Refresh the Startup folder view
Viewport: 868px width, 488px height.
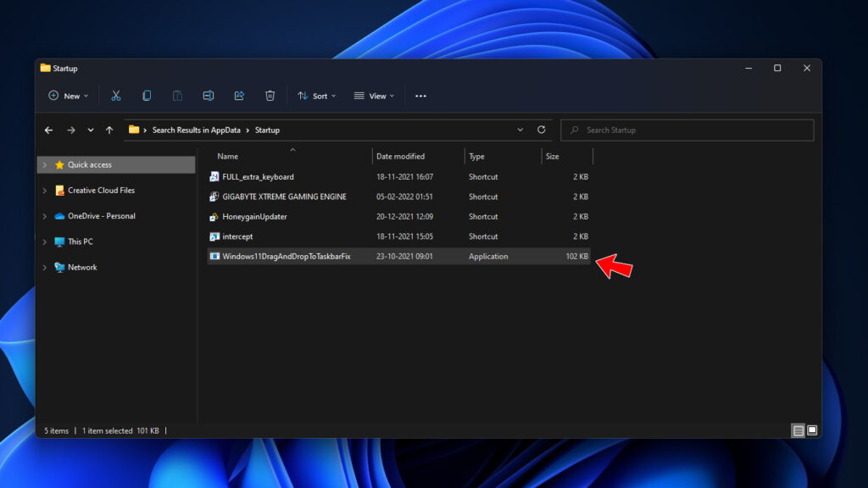click(542, 130)
